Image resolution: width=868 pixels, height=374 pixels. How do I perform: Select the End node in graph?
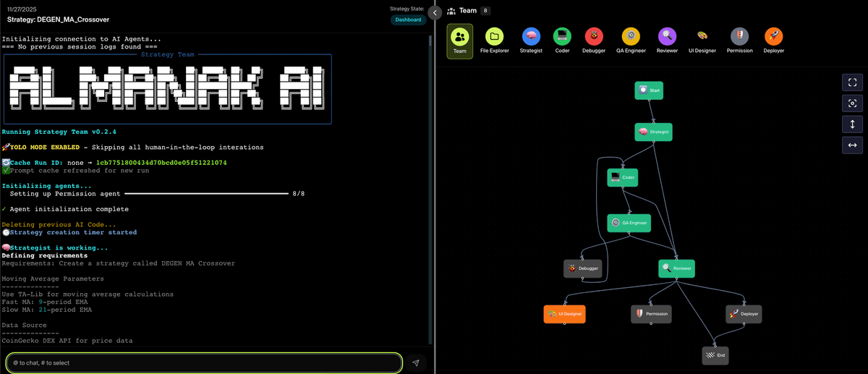click(715, 355)
